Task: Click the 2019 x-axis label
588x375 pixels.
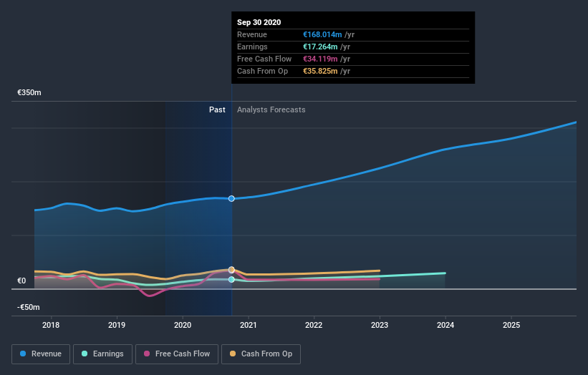Action: pyautogui.click(x=117, y=325)
